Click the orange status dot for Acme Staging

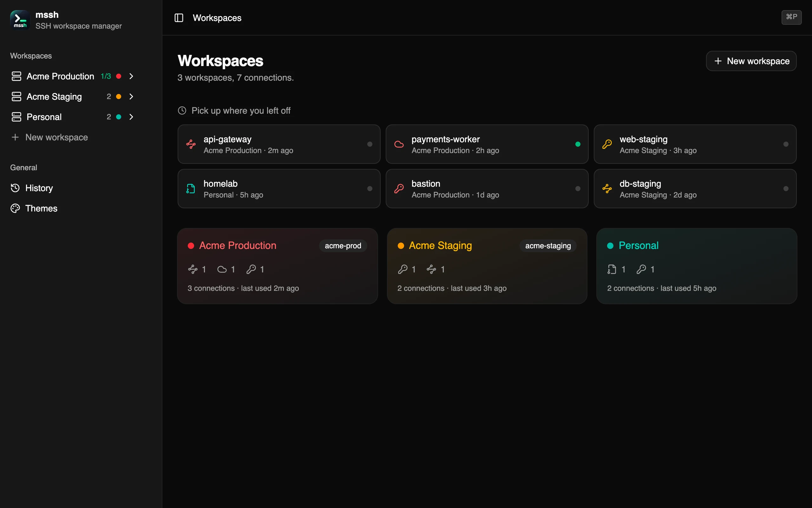tap(118, 97)
